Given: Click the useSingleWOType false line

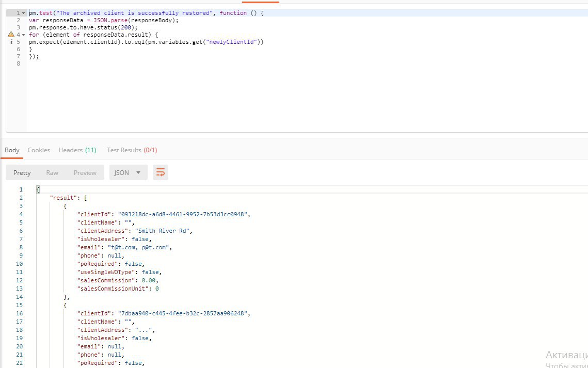Looking at the screenshot, I should 119,272.
